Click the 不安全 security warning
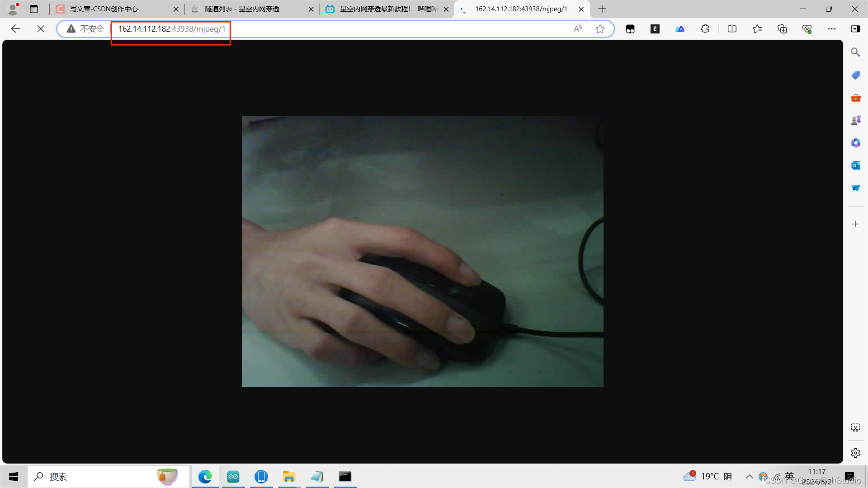This screenshot has height=488, width=868. tap(84, 28)
